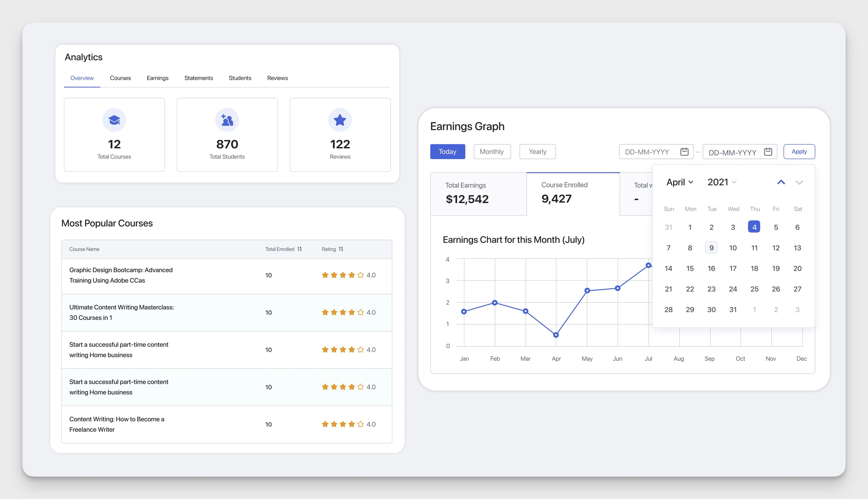Open calendar icon in end date field

click(x=768, y=152)
